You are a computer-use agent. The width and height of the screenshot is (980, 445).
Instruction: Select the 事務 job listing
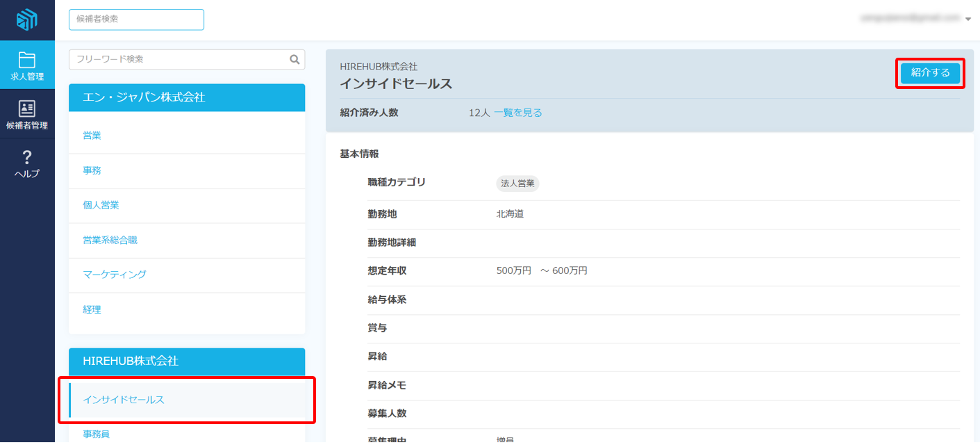click(x=92, y=170)
